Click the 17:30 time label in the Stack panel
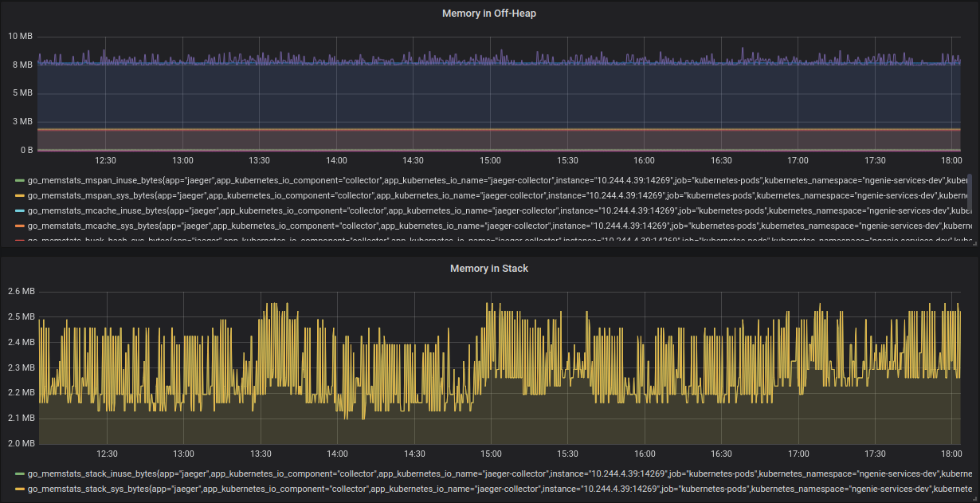980x503 pixels. pyautogui.click(x=875, y=454)
